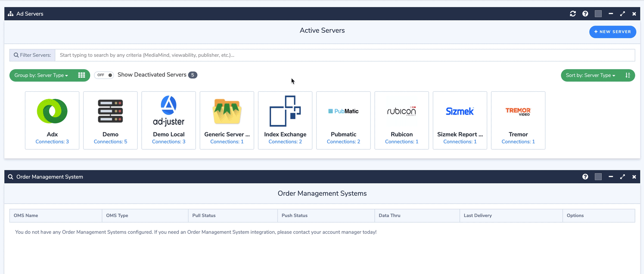Open help for Order Management System
The width and height of the screenshot is (644, 274).
pyautogui.click(x=585, y=177)
